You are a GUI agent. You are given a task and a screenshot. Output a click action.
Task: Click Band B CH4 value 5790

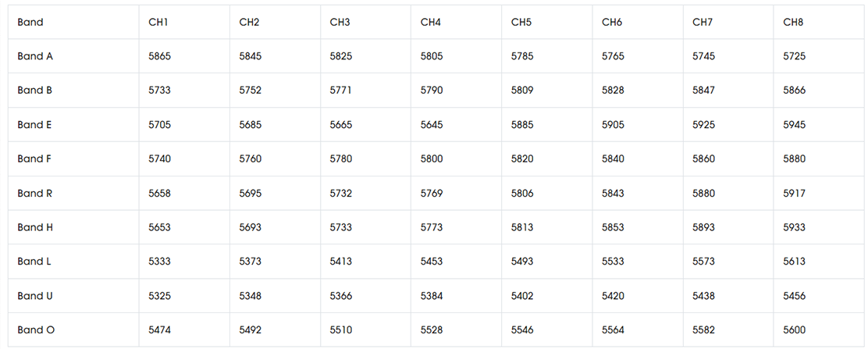click(432, 91)
